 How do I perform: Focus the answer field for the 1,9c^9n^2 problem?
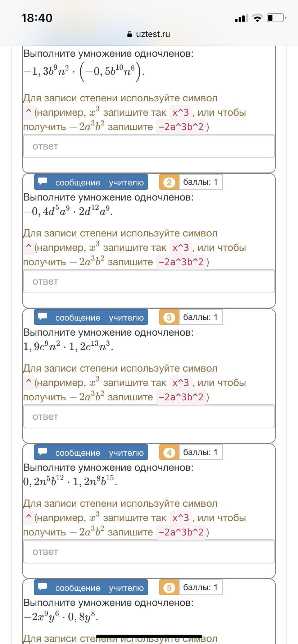coord(149,417)
